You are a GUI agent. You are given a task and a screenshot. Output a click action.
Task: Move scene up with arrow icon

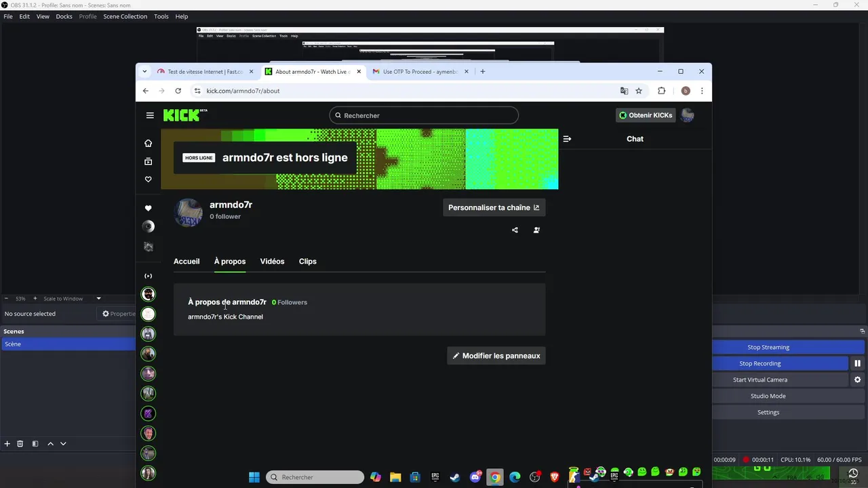click(50, 443)
